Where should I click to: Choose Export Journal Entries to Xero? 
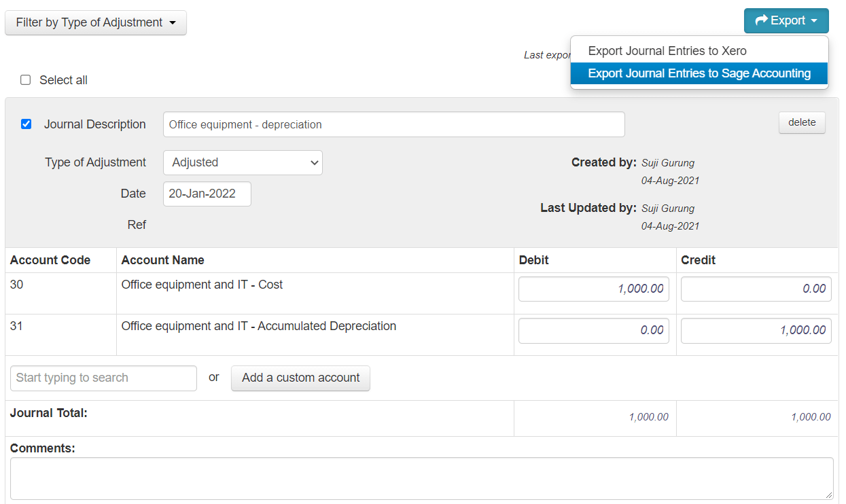[667, 51]
